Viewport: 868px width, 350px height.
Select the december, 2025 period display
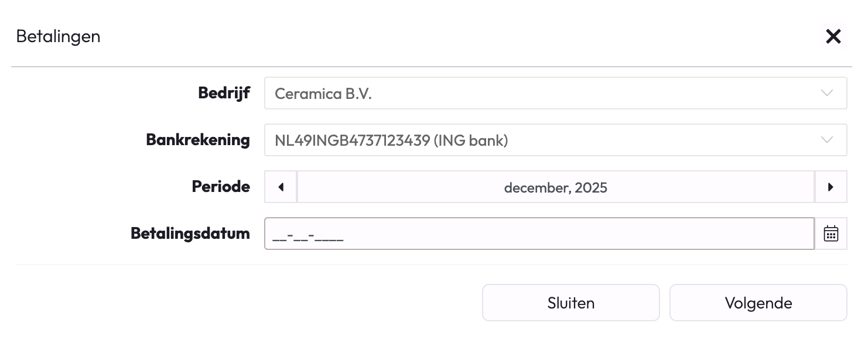click(556, 187)
